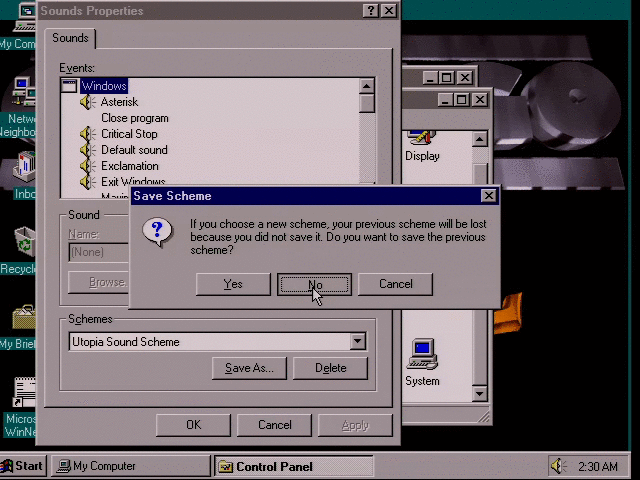Select the Windows event group
The width and height of the screenshot is (640, 480).
(104, 86)
